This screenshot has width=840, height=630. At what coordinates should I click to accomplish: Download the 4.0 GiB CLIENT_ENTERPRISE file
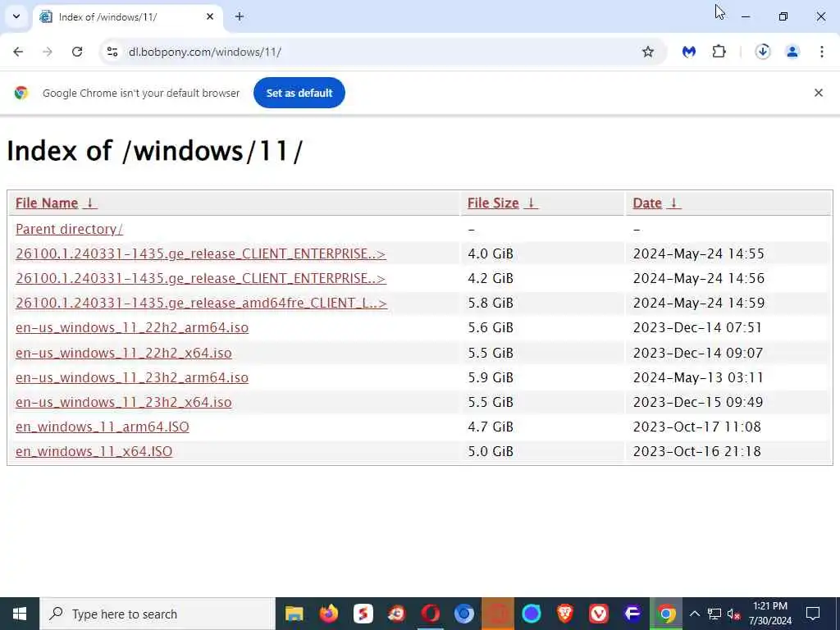[x=200, y=253]
